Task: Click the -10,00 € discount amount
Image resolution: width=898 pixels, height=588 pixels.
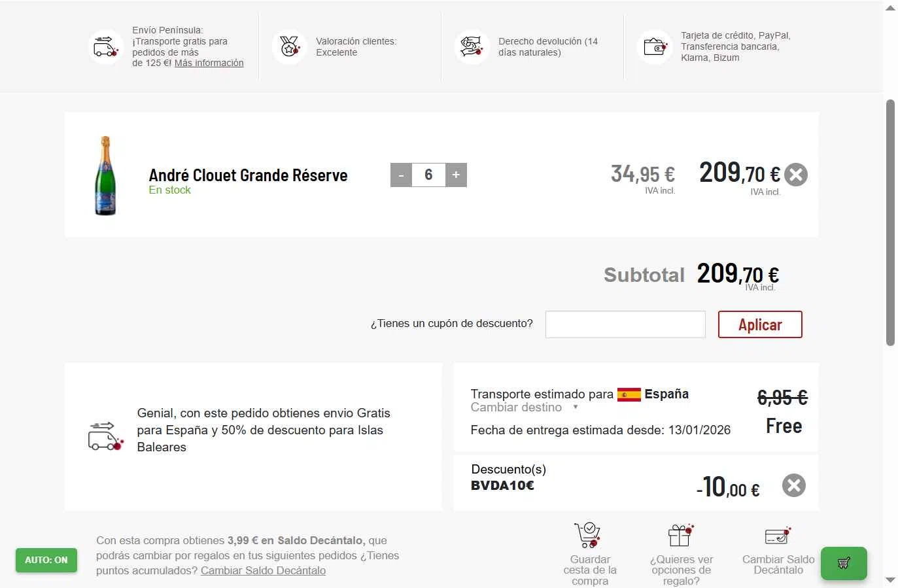Action: coord(728,487)
